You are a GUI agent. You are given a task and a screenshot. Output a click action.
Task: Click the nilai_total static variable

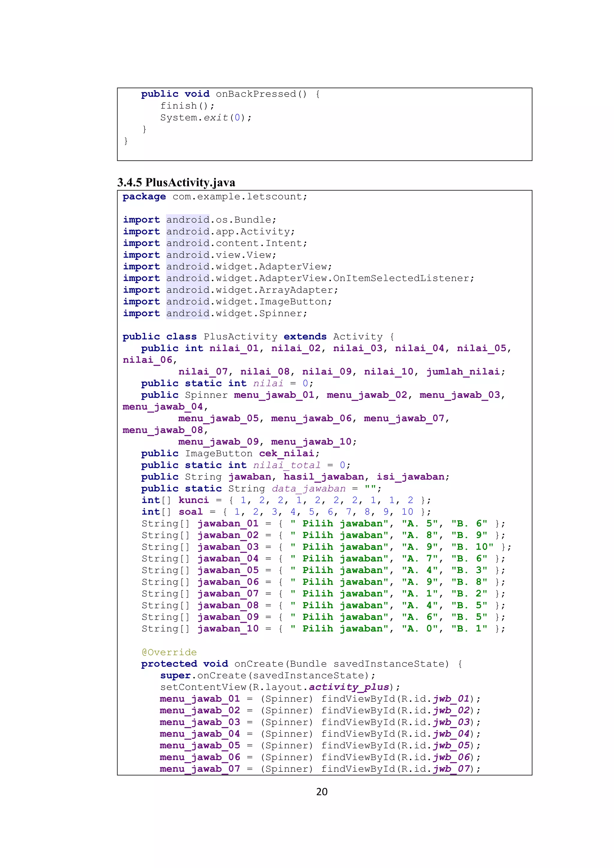tap(287, 465)
